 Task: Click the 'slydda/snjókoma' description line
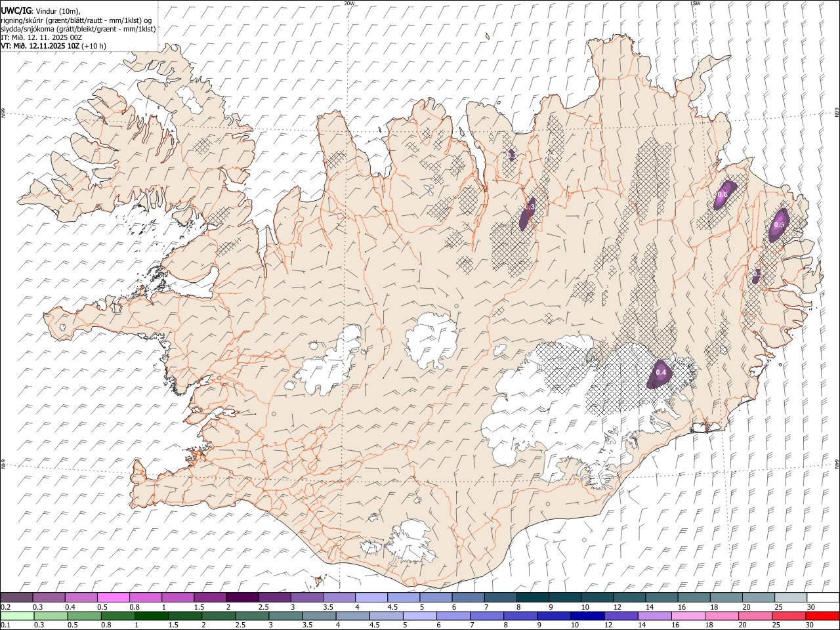[x=78, y=29]
